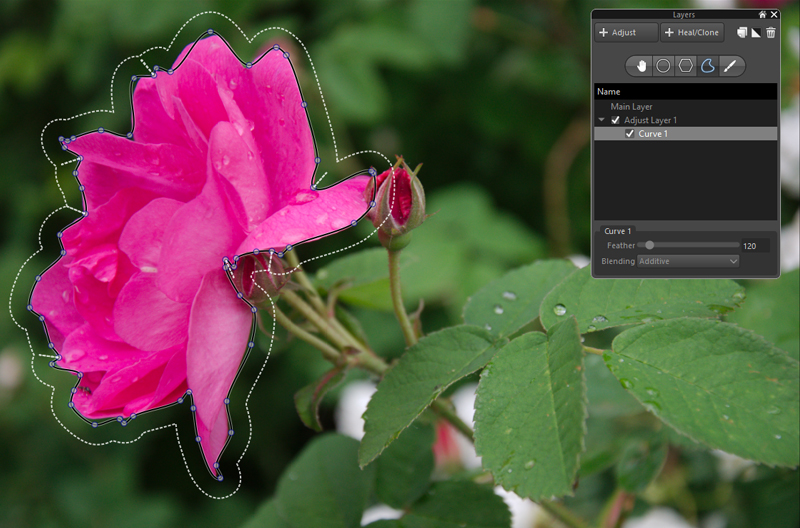Select Main Layer in the list
The width and height of the screenshot is (800, 528).
pos(631,106)
